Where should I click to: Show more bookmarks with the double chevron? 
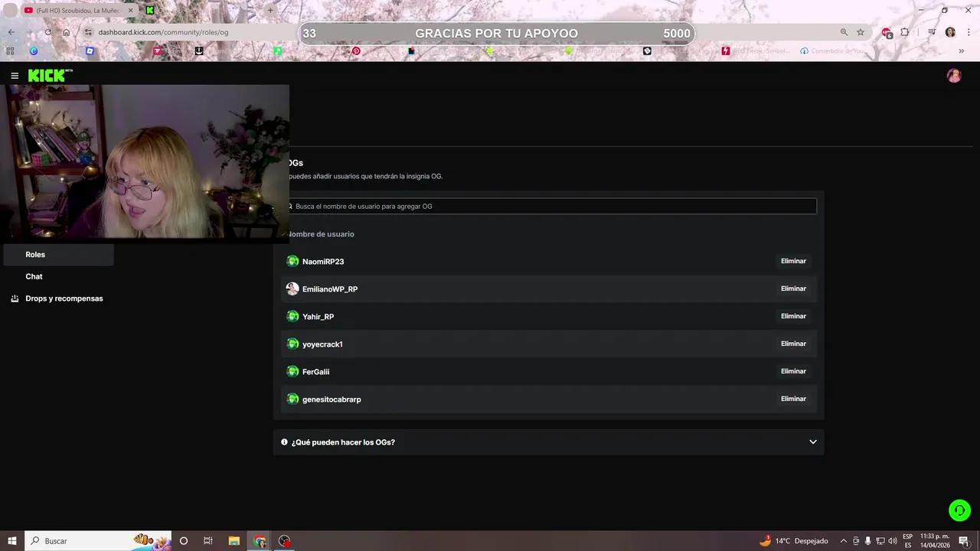(962, 51)
